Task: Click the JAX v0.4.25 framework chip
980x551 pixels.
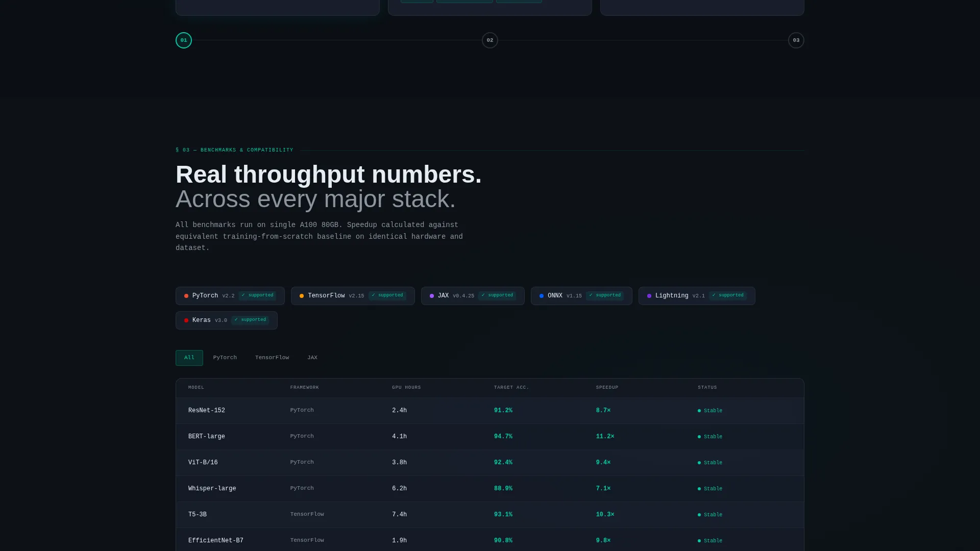Action: 473,296
